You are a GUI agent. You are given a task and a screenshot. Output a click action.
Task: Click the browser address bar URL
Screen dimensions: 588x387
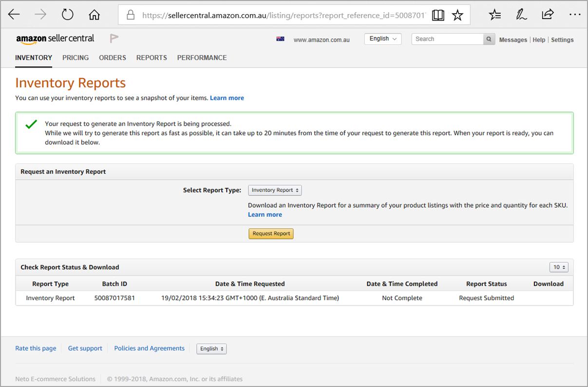pyautogui.click(x=284, y=15)
